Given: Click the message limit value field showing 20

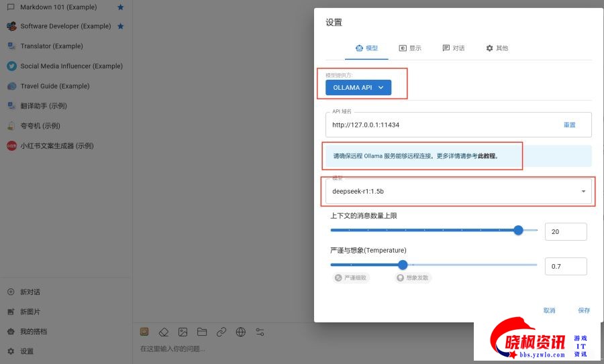Looking at the screenshot, I should click(x=566, y=232).
